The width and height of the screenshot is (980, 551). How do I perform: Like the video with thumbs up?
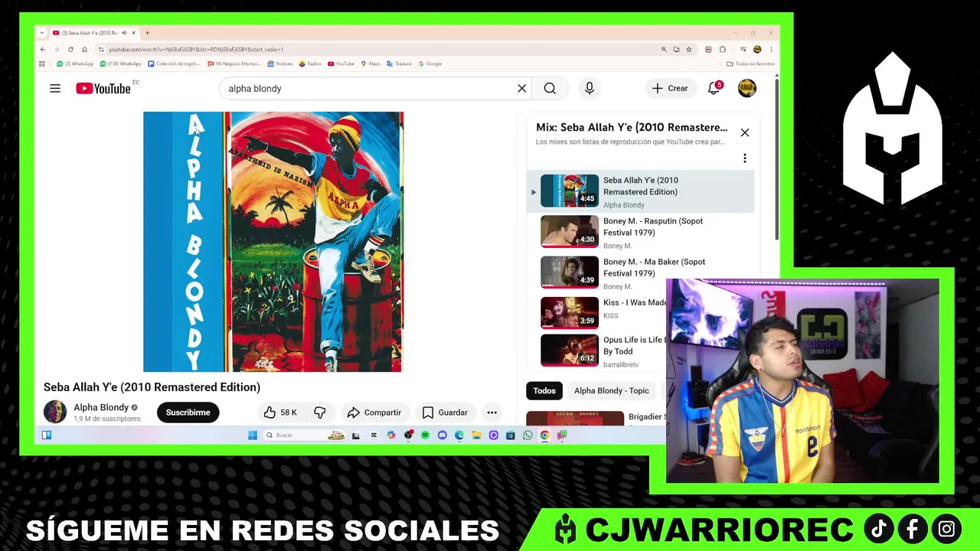click(x=280, y=412)
